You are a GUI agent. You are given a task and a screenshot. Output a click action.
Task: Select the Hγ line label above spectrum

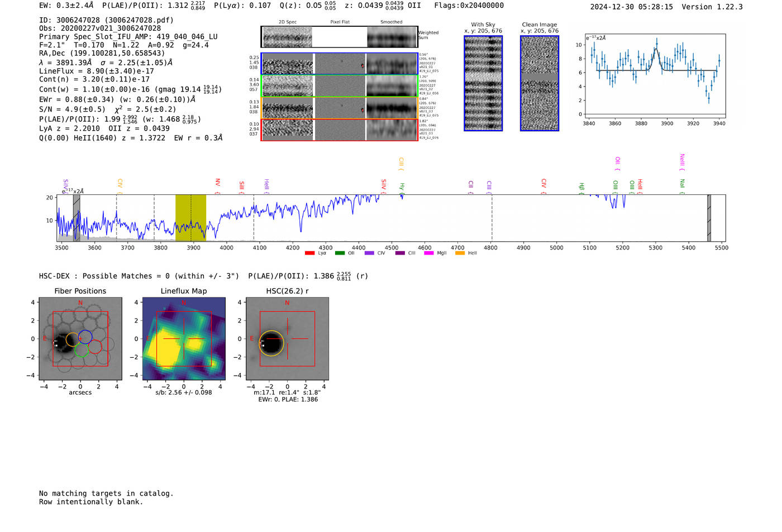(x=402, y=187)
